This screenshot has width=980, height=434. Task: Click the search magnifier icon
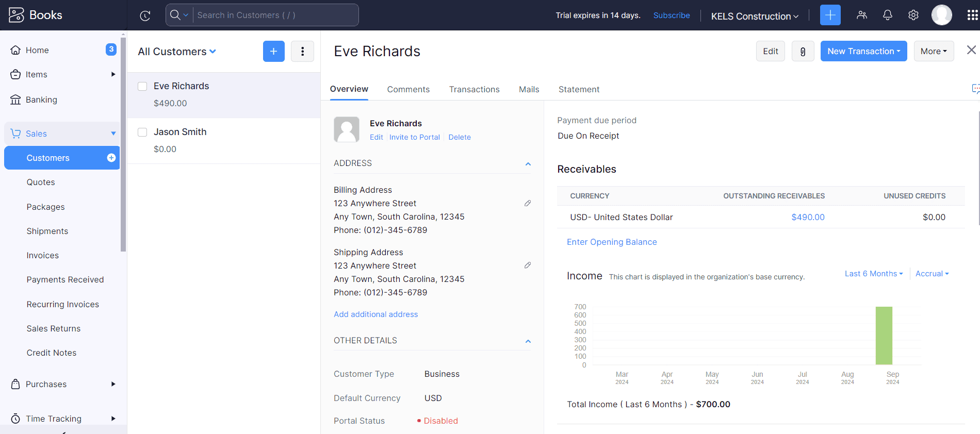point(175,15)
